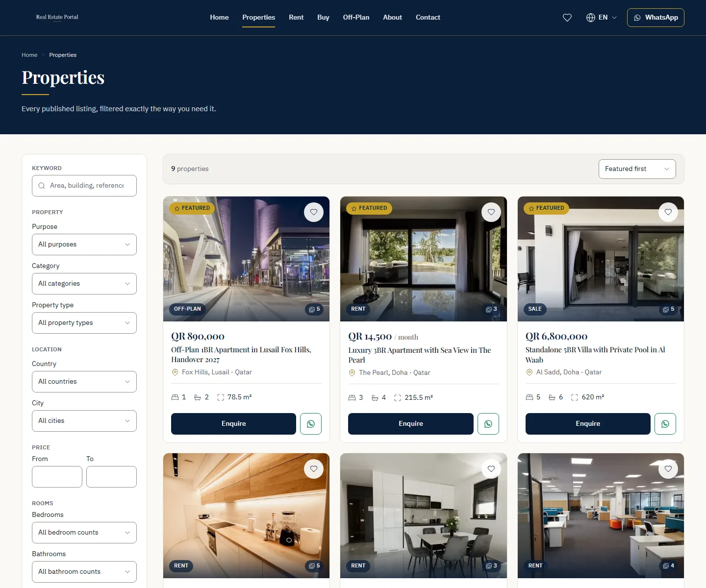
Task: Click the Home breadcrumb link
Action: tap(29, 55)
